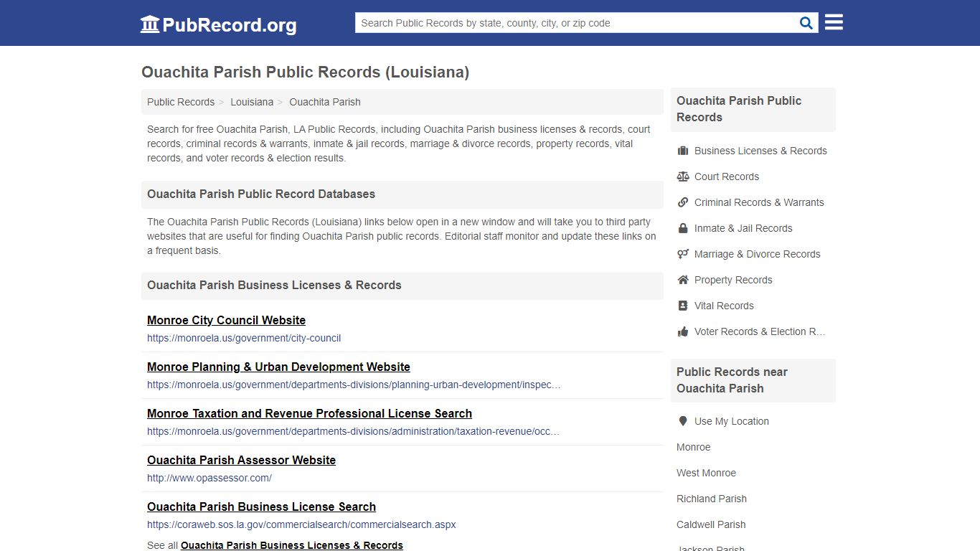See all Ouachita Parish Business Licenses & Records
Image resolution: width=980 pixels, height=551 pixels.
(292, 545)
